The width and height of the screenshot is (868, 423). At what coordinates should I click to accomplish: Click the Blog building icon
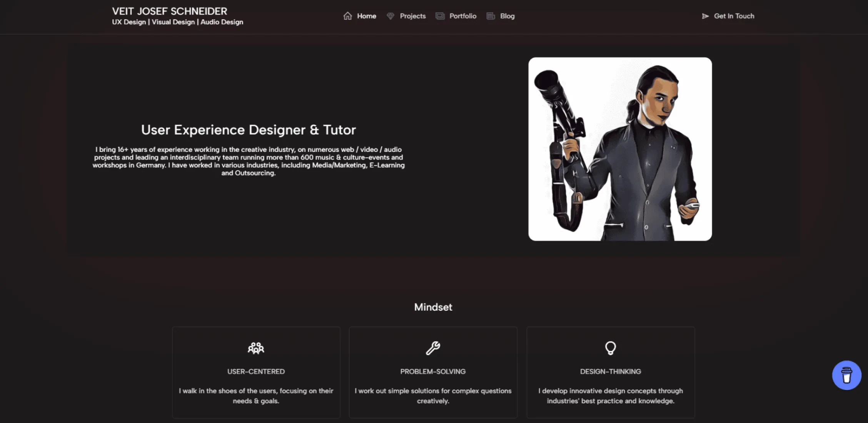491,16
